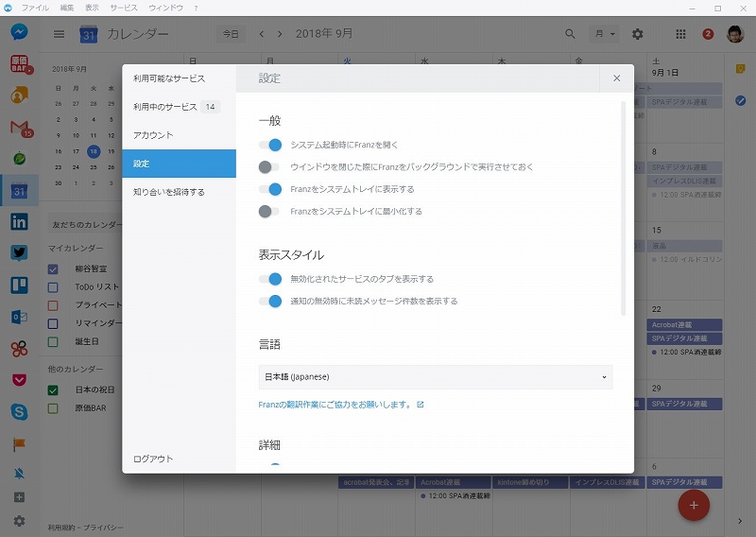
Task: Select 利用中のサービス tab with 14 badge
Action: 179,107
